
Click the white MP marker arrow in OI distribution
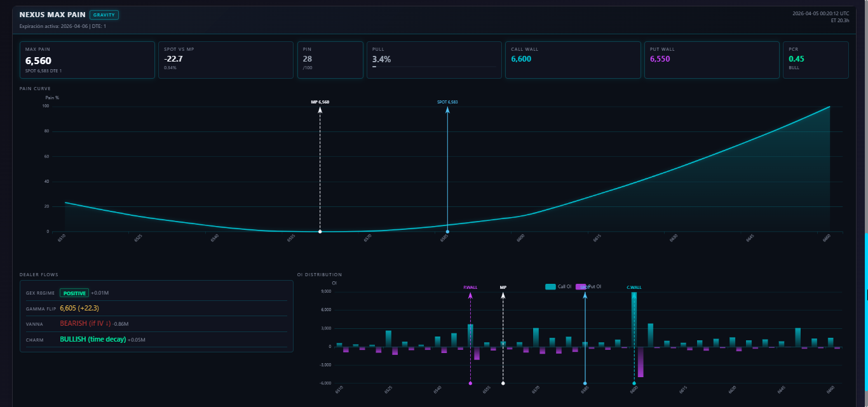(x=503, y=295)
